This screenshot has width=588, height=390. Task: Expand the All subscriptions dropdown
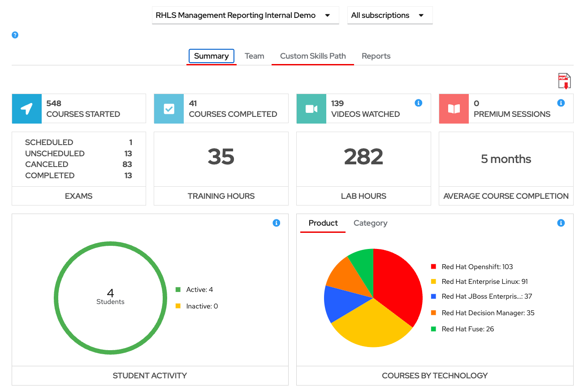pyautogui.click(x=389, y=15)
